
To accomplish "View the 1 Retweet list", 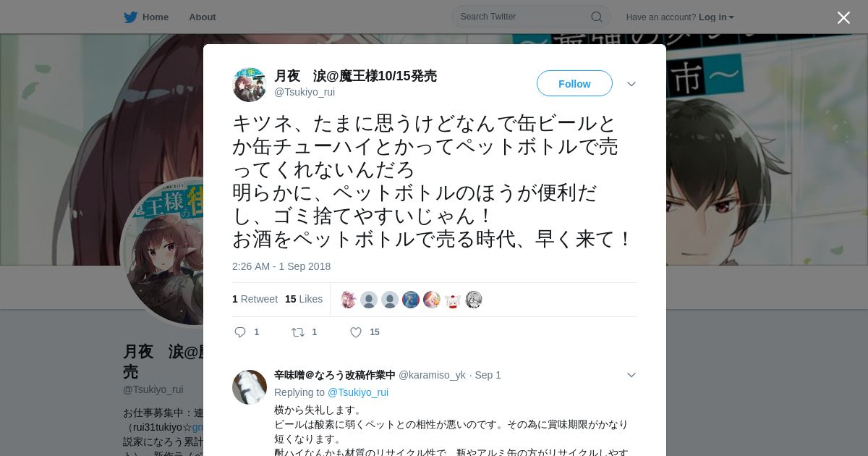I will tap(255, 299).
